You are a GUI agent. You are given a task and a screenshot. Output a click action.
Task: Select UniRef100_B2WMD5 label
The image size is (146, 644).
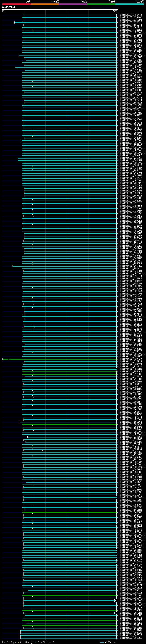[131, 85]
